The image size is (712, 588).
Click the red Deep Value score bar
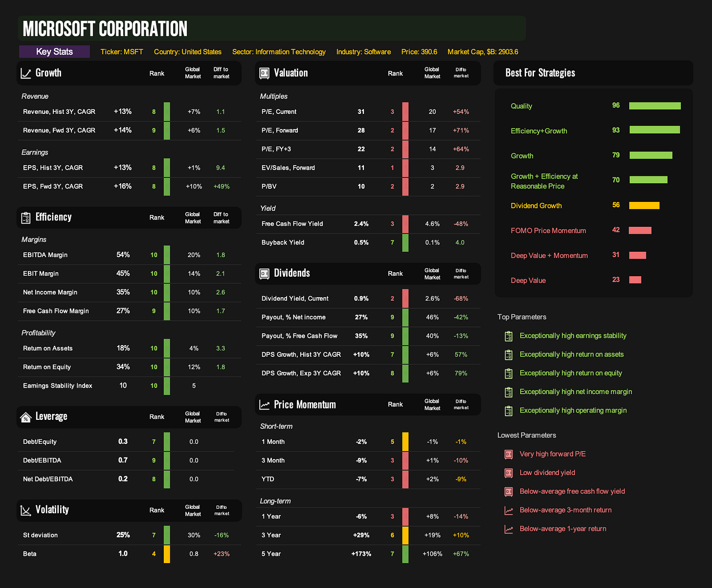point(635,280)
